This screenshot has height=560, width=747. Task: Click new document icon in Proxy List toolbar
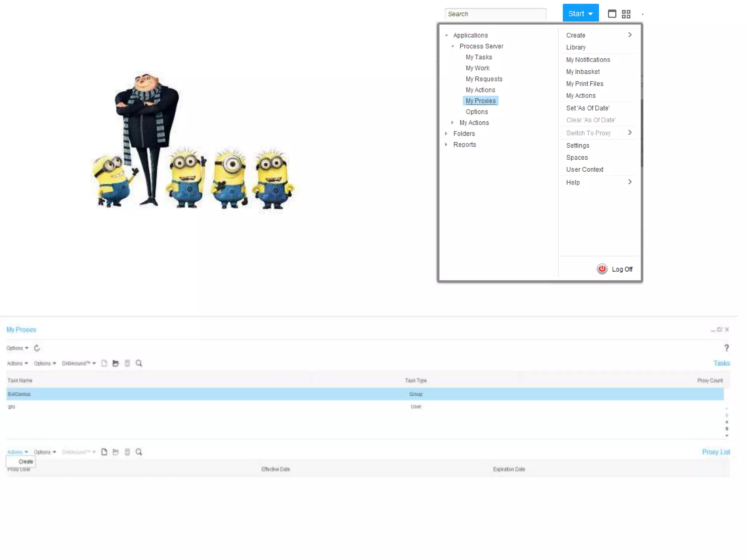click(104, 452)
